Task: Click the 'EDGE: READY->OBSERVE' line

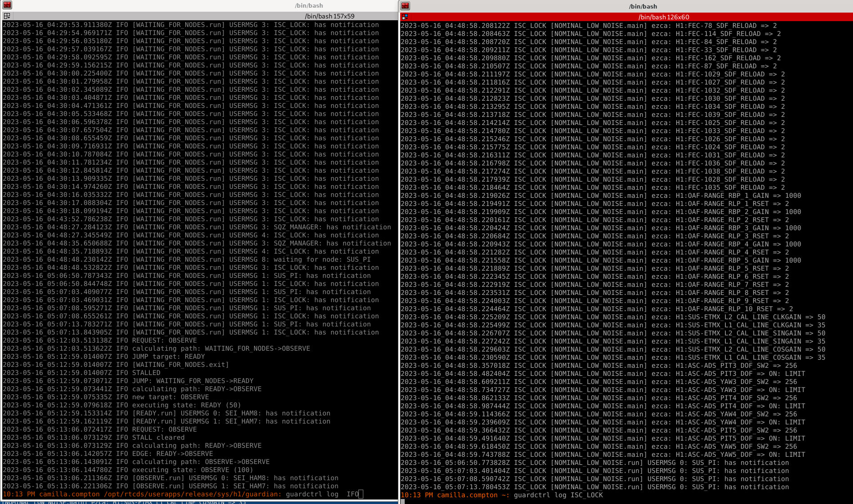Action: click(108, 454)
